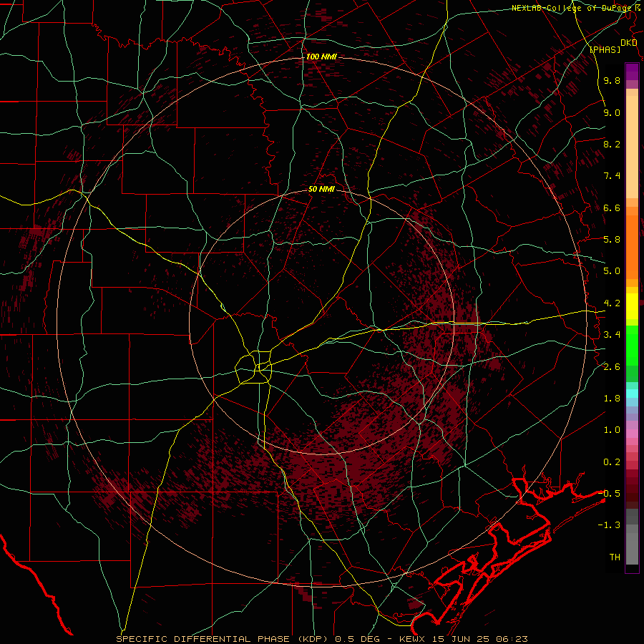
Task: Click the DKD label above the color scale
Action: [629, 43]
